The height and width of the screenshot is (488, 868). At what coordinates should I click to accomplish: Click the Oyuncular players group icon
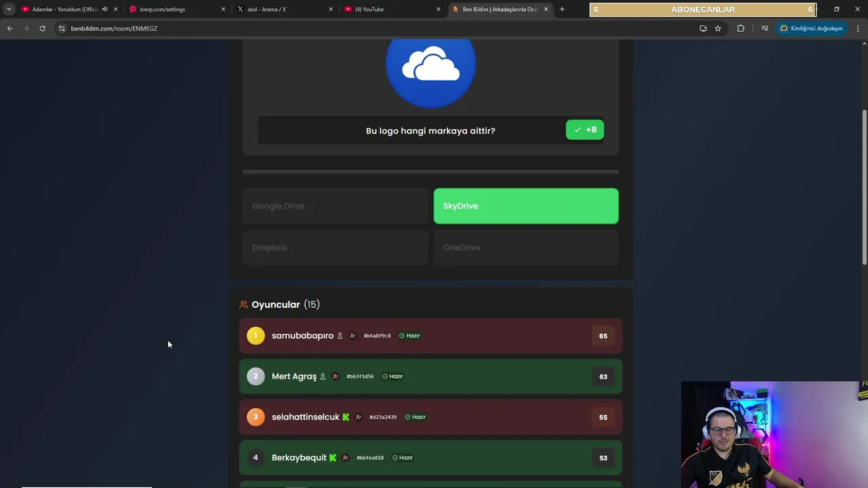point(243,305)
